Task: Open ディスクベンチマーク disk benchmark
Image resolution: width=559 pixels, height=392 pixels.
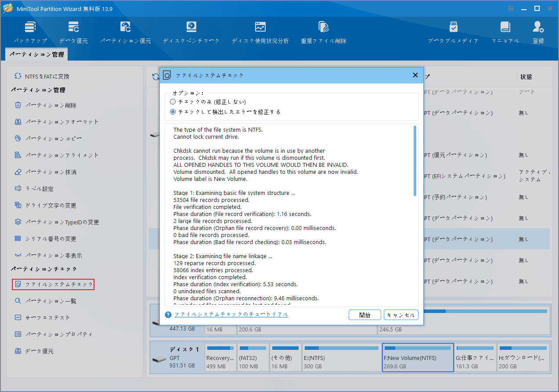Action: (191, 32)
